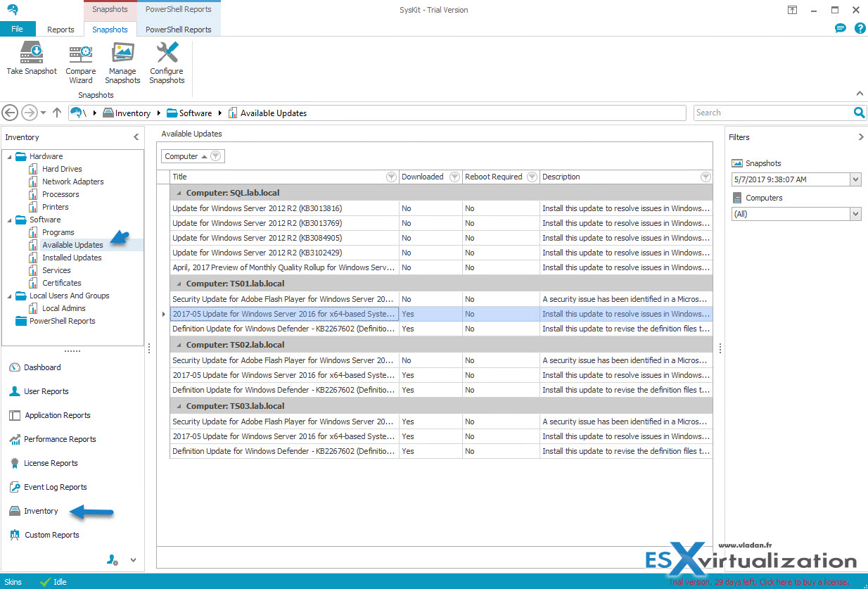Select Network Adapters in the tree
Viewport: 868px width, 589px height.
73,182
